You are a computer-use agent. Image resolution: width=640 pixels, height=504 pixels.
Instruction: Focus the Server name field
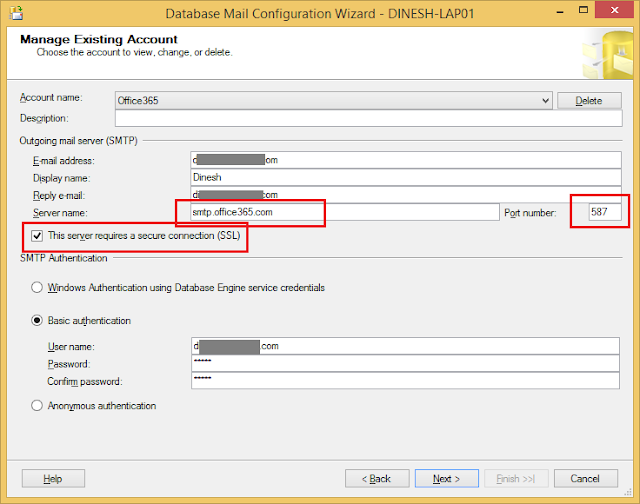[345, 212]
